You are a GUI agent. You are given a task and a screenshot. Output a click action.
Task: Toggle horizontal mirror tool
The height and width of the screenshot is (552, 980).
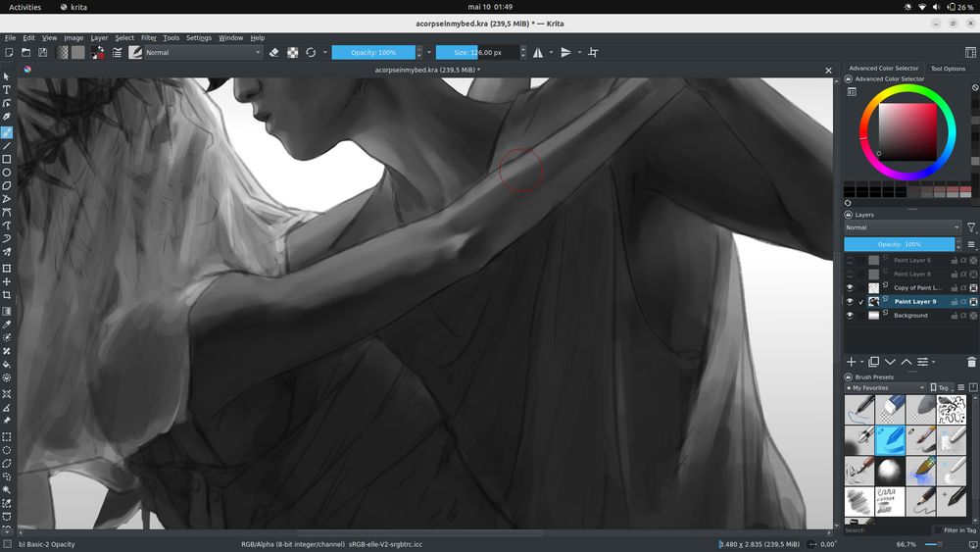click(x=538, y=53)
